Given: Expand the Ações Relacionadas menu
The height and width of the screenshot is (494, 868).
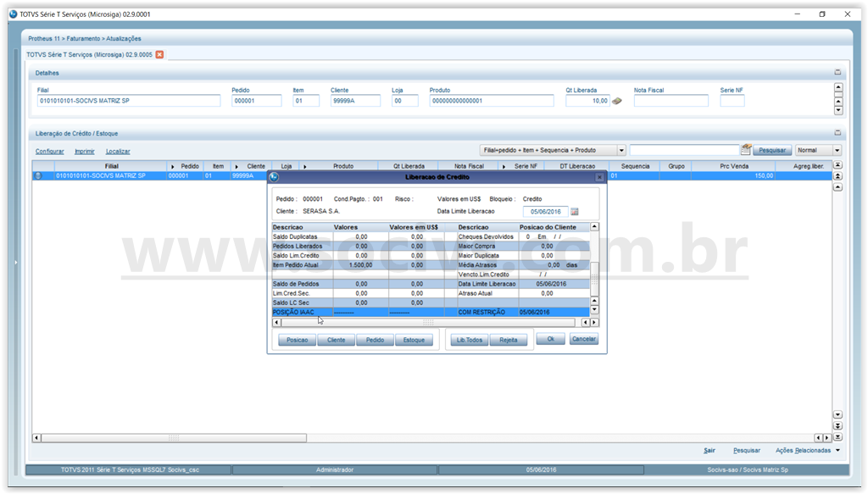Looking at the screenshot, I should [837, 450].
